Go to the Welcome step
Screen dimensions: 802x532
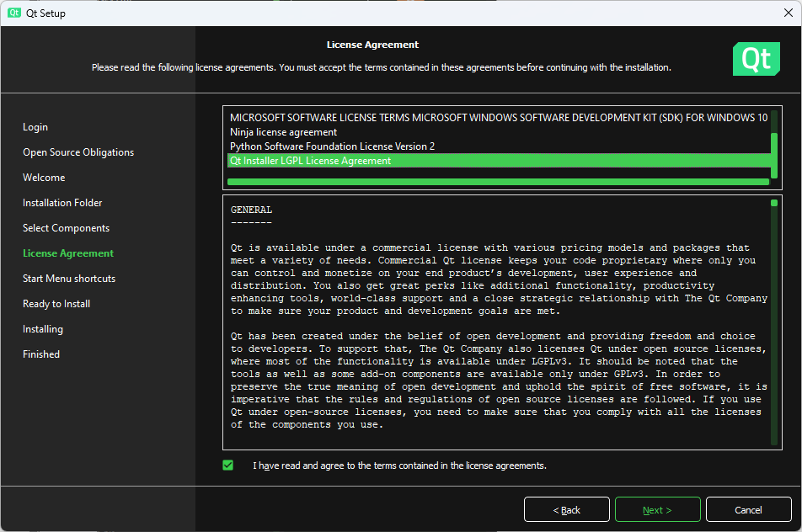(x=44, y=178)
